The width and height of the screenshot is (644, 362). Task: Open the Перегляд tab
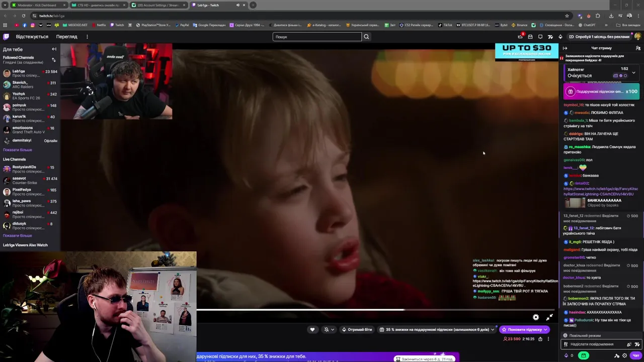pyautogui.click(x=66, y=37)
